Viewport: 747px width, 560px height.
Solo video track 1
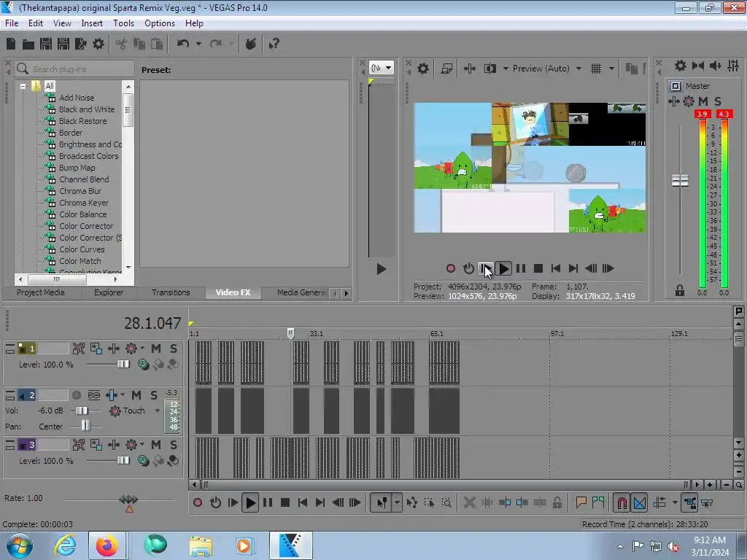(x=174, y=349)
